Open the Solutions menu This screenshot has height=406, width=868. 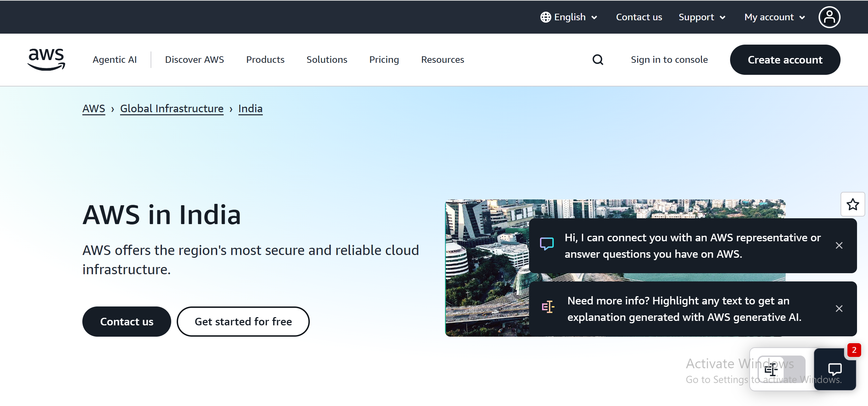(x=327, y=60)
